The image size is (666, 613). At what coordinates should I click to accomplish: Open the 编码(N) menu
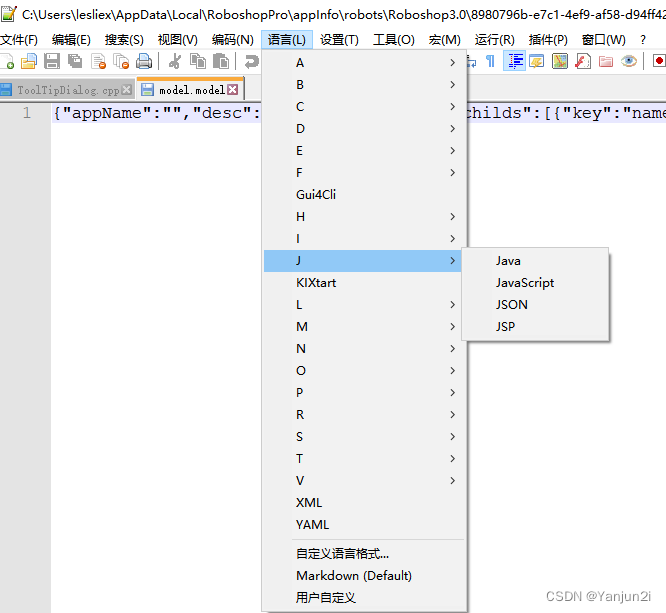pyautogui.click(x=233, y=40)
